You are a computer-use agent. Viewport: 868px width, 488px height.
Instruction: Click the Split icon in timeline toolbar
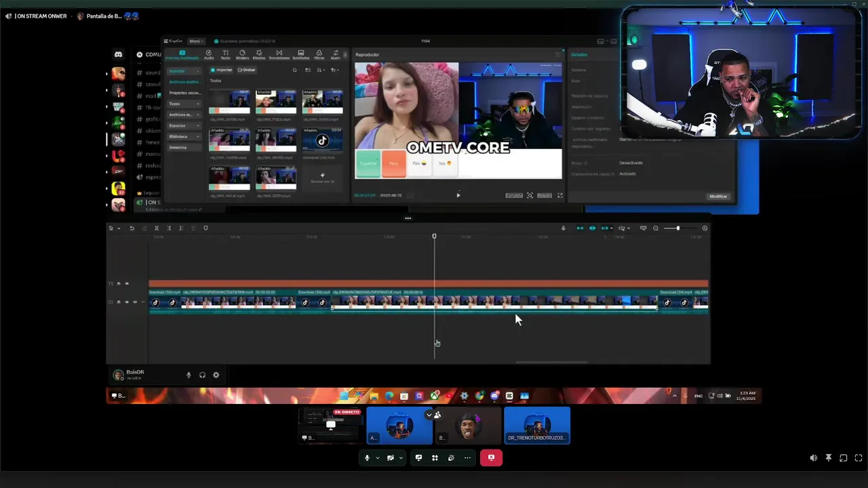(x=157, y=228)
